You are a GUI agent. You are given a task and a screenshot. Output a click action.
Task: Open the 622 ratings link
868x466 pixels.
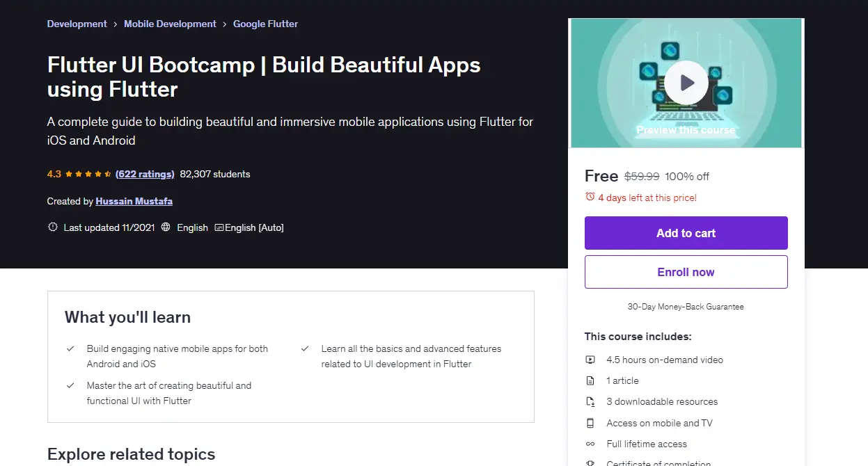pyautogui.click(x=144, y=174)
